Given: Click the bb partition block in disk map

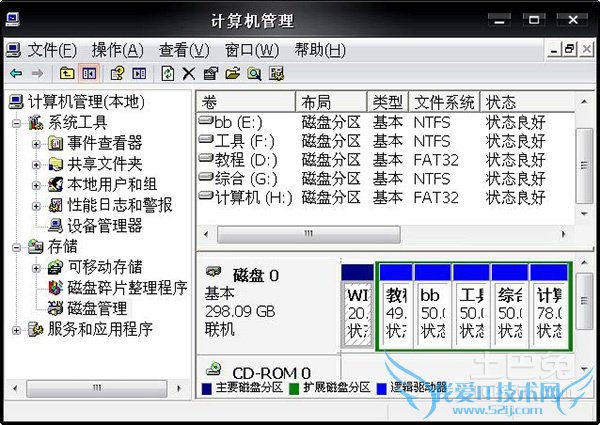Looking at the screenshot, I should 433,306.
